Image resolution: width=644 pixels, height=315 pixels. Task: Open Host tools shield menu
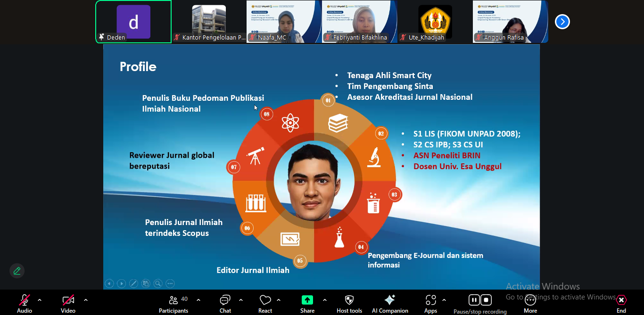[349, 304]
